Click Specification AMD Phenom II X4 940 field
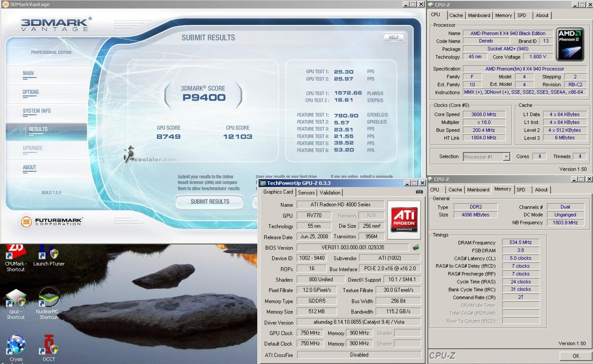 point(525,69)
